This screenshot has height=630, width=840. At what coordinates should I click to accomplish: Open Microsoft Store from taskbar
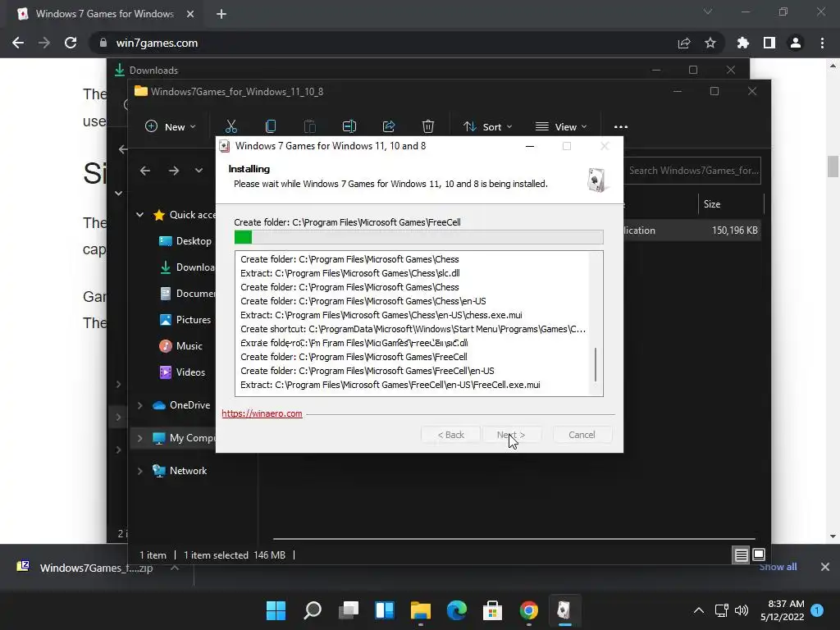pos(492,610)
